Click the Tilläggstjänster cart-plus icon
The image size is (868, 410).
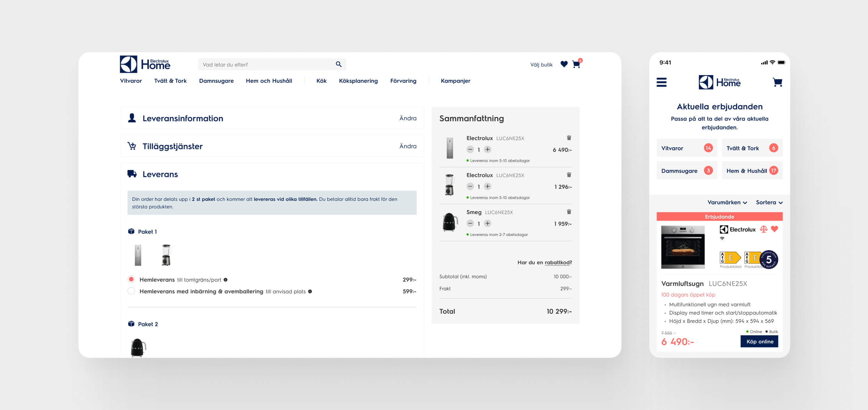[x=132, y=146]
